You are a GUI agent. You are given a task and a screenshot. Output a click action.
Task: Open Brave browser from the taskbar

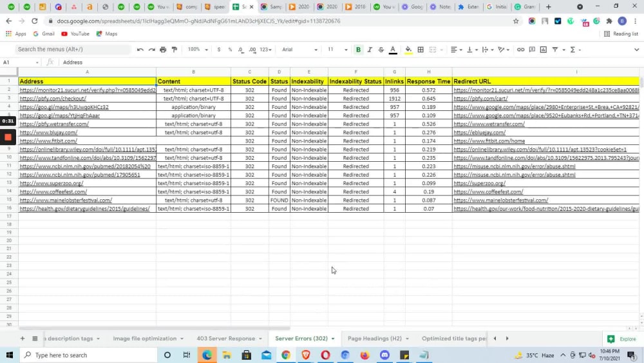pos(305,355)
